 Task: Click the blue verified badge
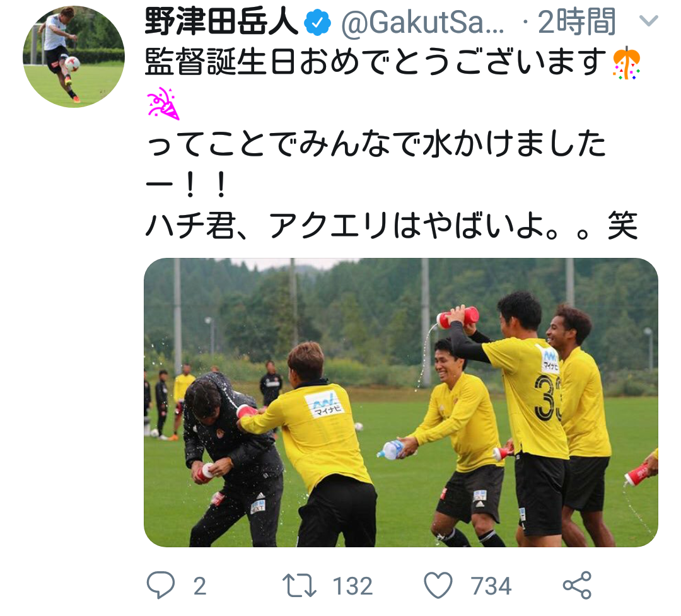click(x=317, y=21)
